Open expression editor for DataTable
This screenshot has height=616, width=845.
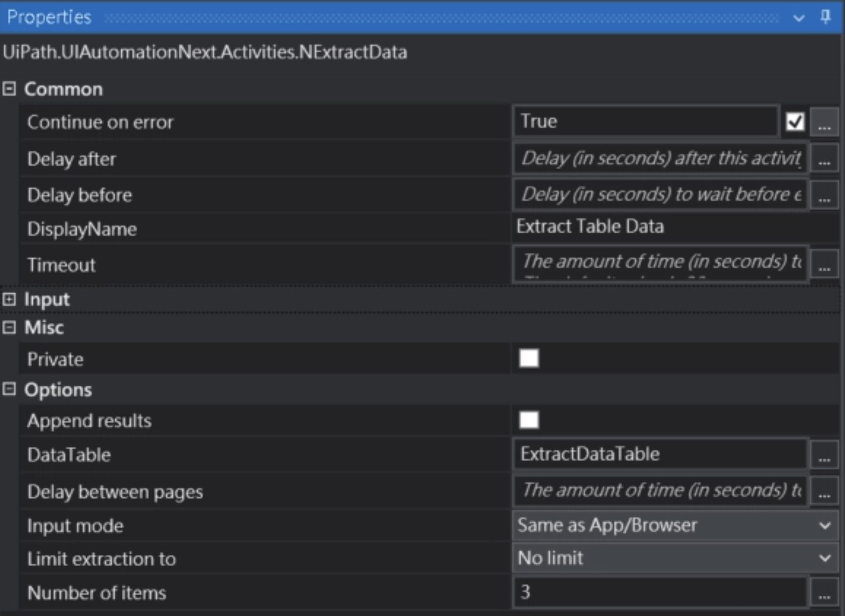click(824, 455)
